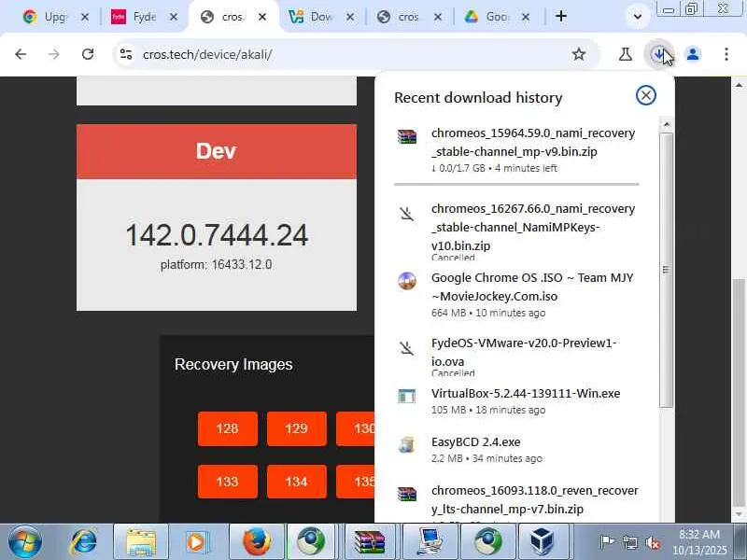The image size is (747, 560).
Task: Open Firefox from the taskbar
Action: (257, 542)
